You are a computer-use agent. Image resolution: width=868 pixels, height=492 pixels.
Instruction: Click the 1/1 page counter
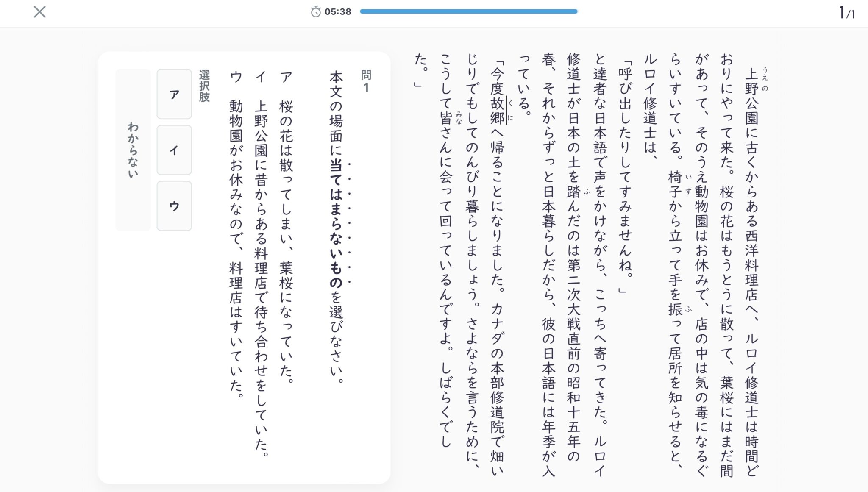click(x=846, y=13)
